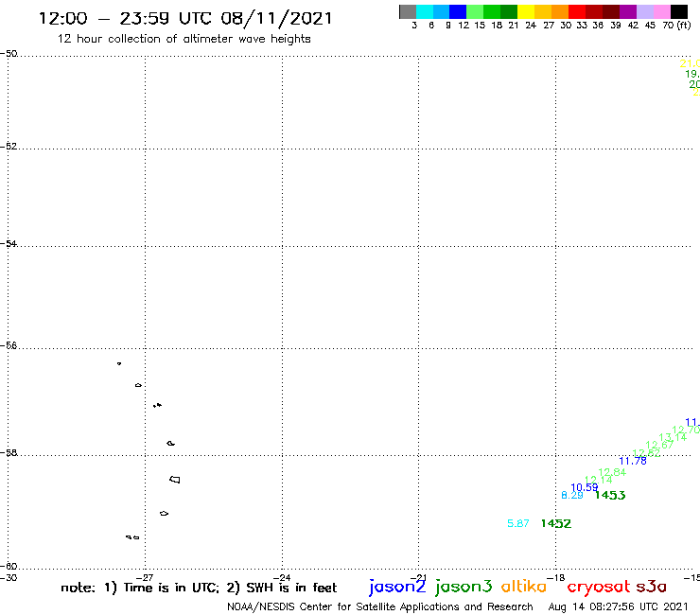This screenshot has width=700, height=615.
Task: Click the '-58' latitude axis label
Action: [9, 453]
